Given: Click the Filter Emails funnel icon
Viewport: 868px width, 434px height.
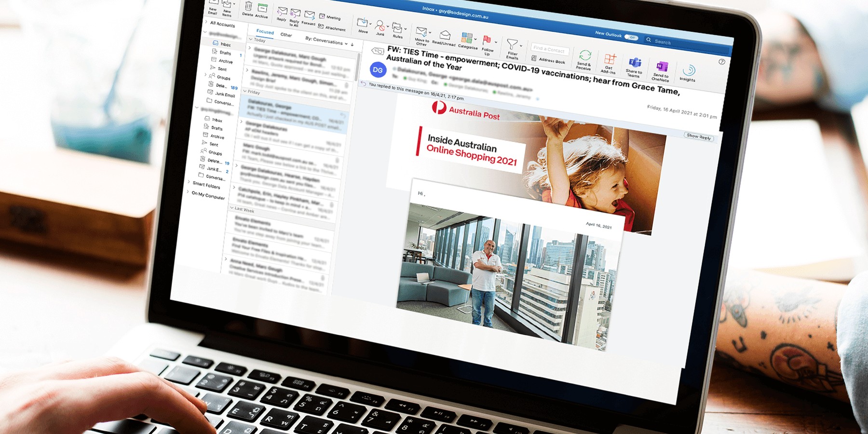Looking at the screenshot, I should (512, 44).
